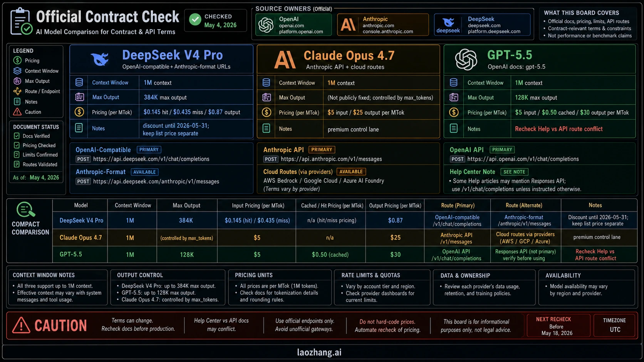This screenshot has height=362, width=644.
Task: Click the OpenAI logo in Source Owners
Action: coord(266,25)
